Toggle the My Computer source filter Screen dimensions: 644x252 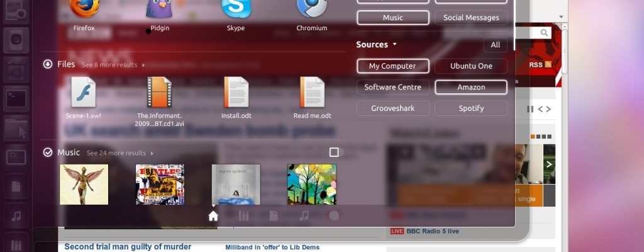(392, 66)
